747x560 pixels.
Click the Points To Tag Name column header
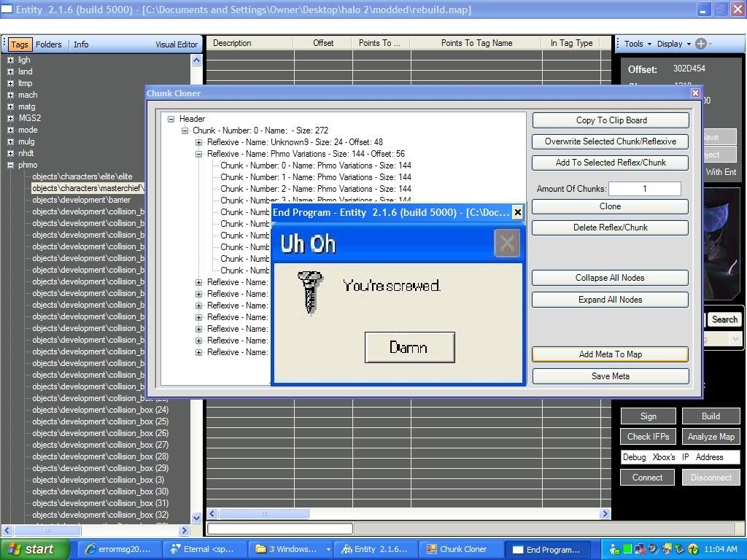click(476, 43)
